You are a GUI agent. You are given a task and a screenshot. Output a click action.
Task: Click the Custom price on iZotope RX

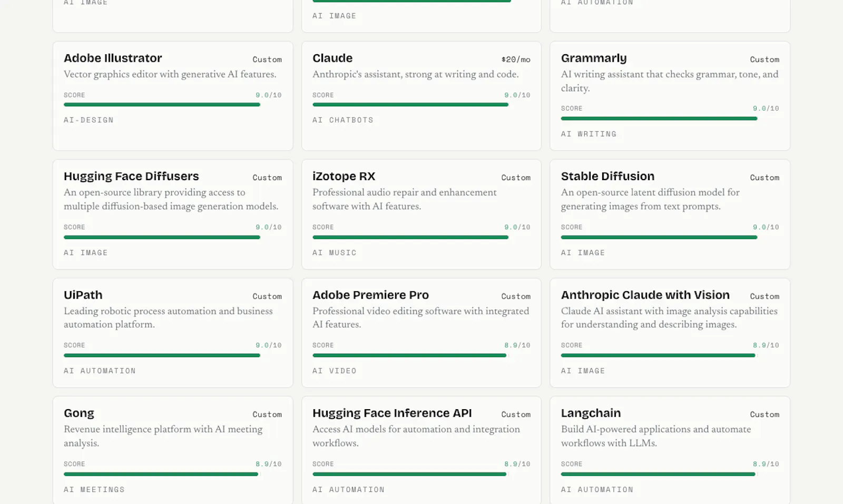click(516, 177)
